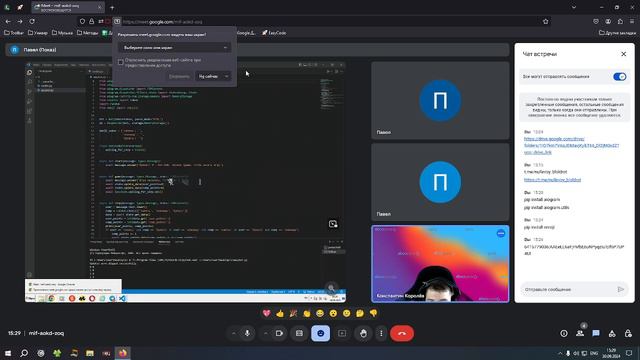
Task: Send party popper reaction
Action: (x=293, y=313)
